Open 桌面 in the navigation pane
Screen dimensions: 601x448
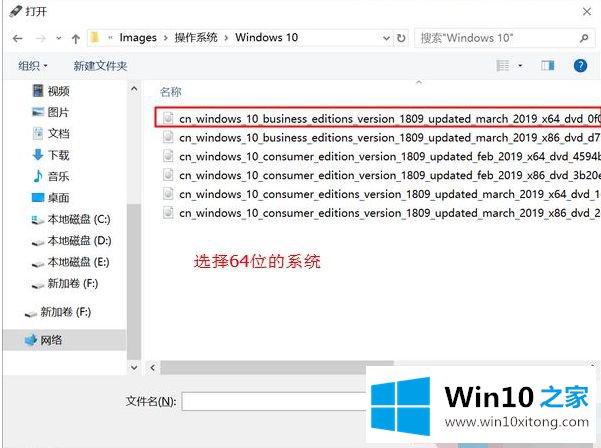click(50, 198)
